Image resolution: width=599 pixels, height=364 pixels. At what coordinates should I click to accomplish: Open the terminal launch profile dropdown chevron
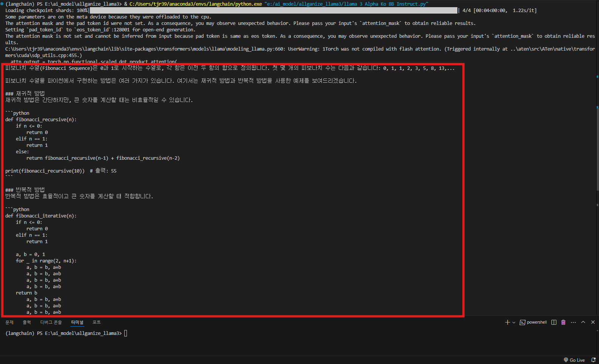(x=514, y=322)
